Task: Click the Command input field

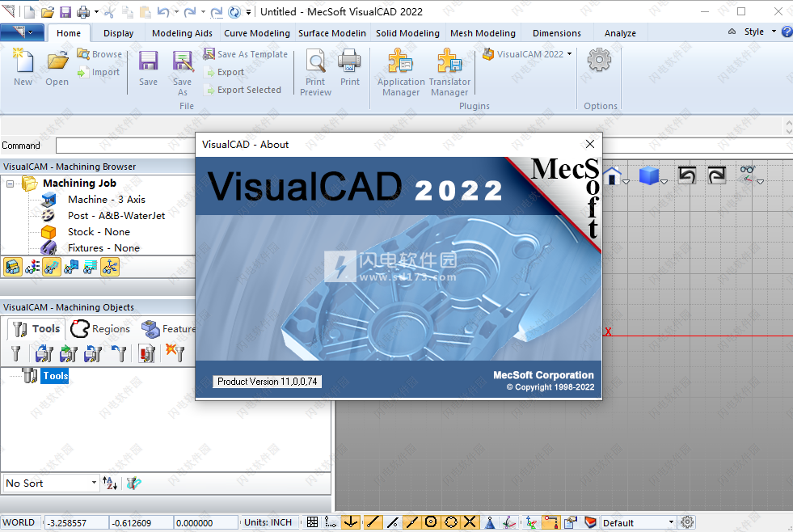Action: pos(125,146)
